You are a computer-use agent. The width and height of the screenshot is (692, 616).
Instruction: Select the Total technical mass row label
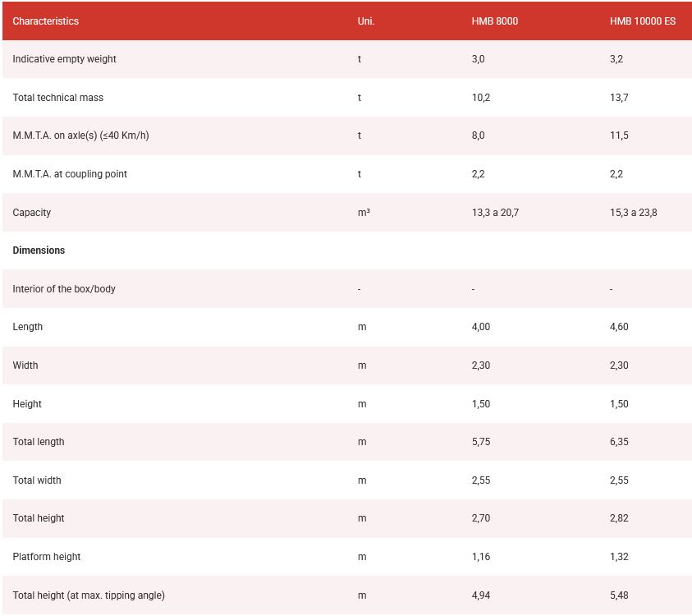57,98
